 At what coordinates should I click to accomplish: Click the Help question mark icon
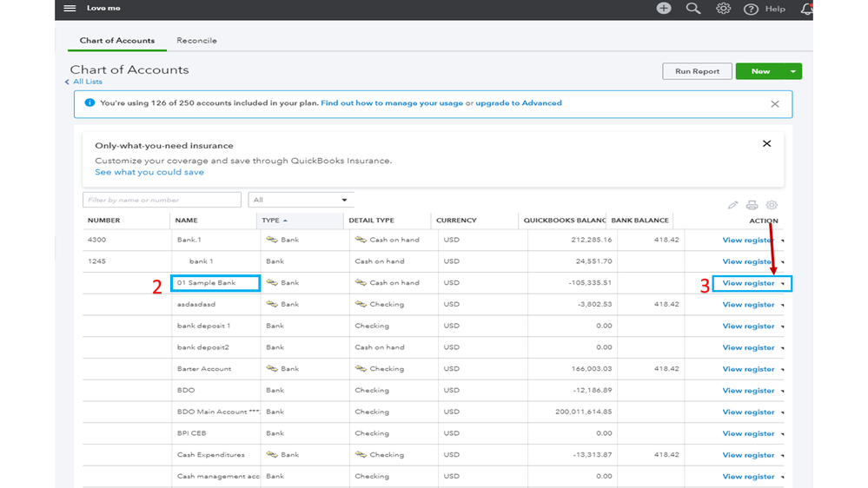[x=751, y=10]
